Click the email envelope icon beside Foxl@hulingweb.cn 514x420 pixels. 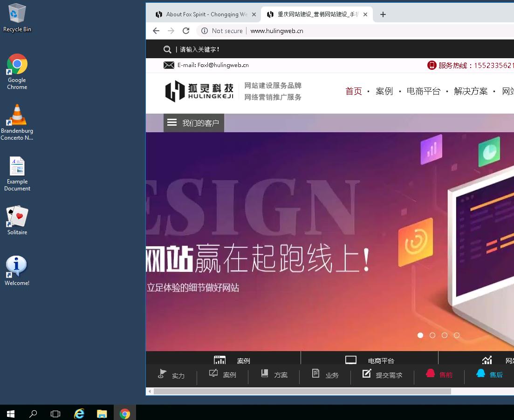[169, 65]
